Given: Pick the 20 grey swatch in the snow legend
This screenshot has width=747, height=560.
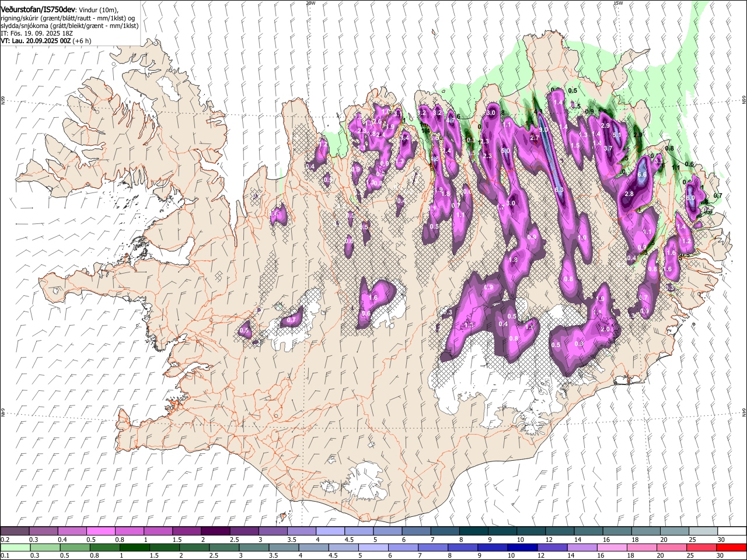Looking at the screenshot, I should tap(674, 531).
